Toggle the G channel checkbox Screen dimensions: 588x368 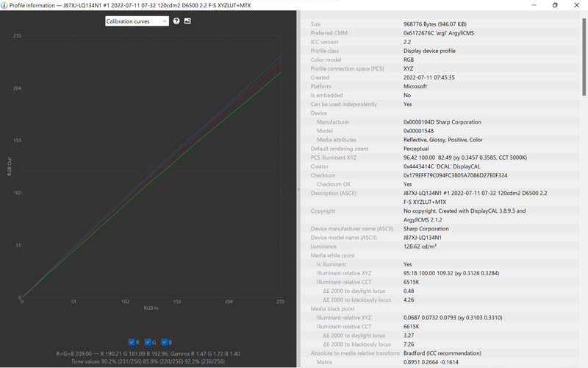point(148,342)
